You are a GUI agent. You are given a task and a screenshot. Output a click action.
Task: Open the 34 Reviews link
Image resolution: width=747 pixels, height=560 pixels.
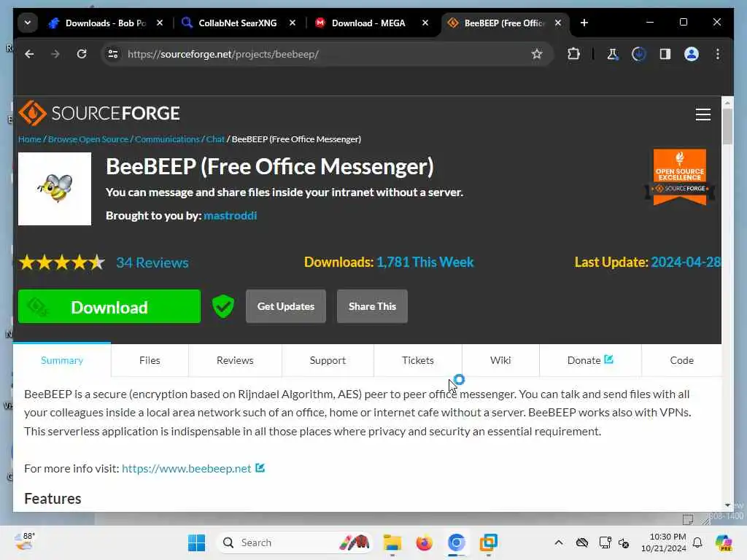pos(152,262)
